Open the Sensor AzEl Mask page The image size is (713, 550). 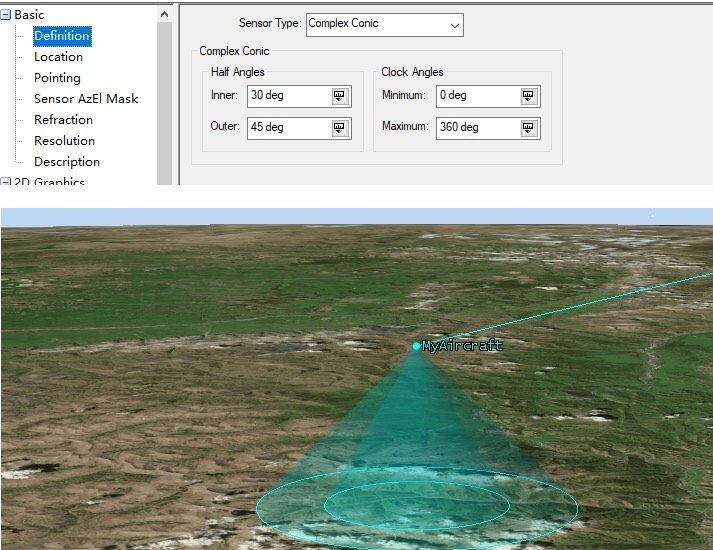(86, 99)
